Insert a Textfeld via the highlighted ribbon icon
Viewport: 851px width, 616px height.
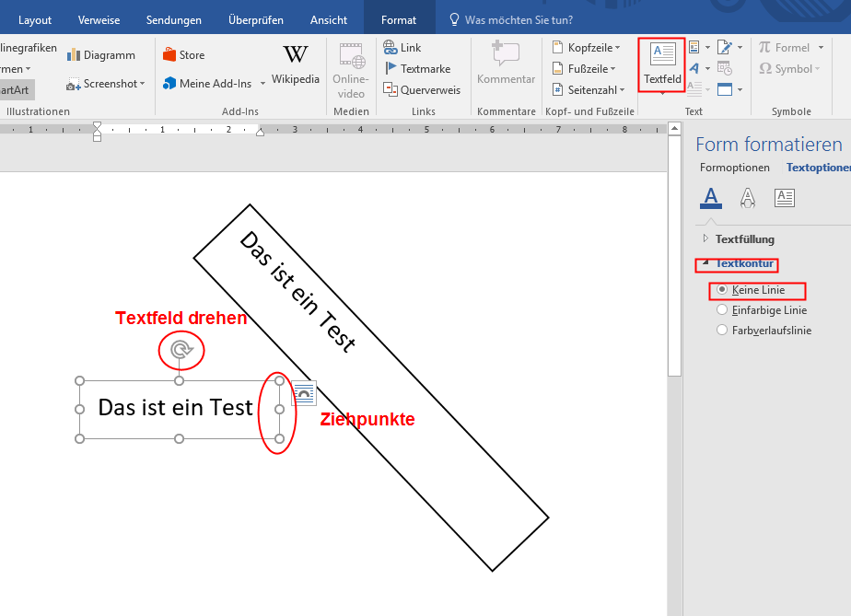coord(661,64)
